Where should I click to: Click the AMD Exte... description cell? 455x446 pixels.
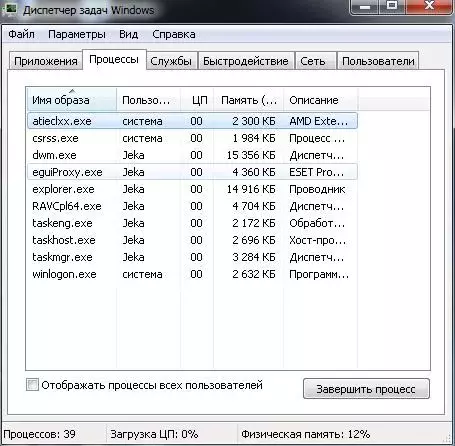(x=318, y=121)
